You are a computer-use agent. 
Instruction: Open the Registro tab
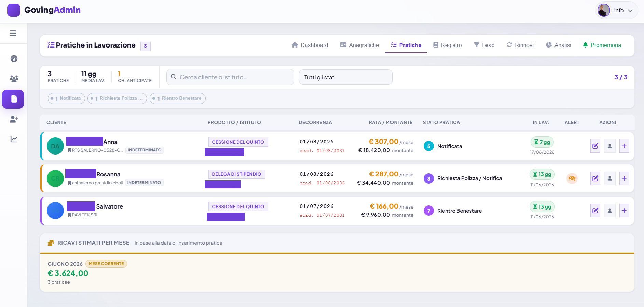click(448, 45)
